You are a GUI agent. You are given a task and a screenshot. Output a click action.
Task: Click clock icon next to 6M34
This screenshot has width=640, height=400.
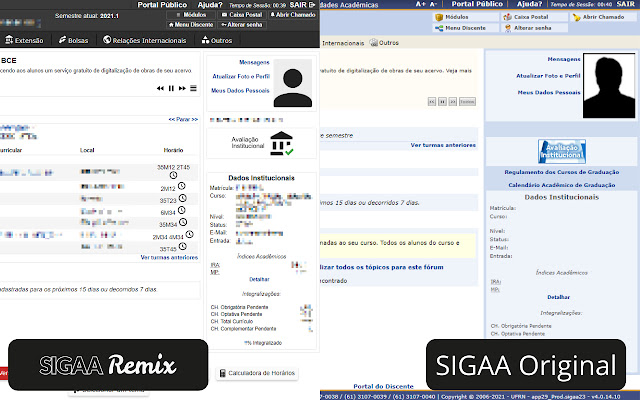tap(182, 210)
